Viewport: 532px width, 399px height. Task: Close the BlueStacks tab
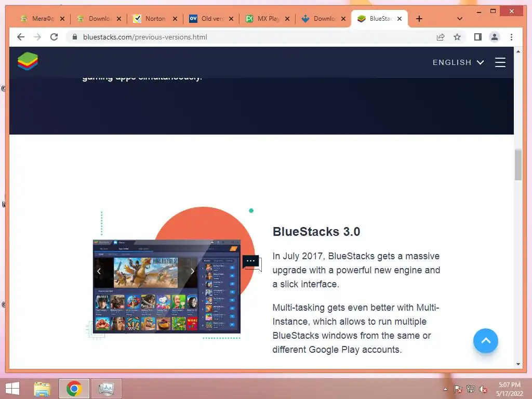400,19
